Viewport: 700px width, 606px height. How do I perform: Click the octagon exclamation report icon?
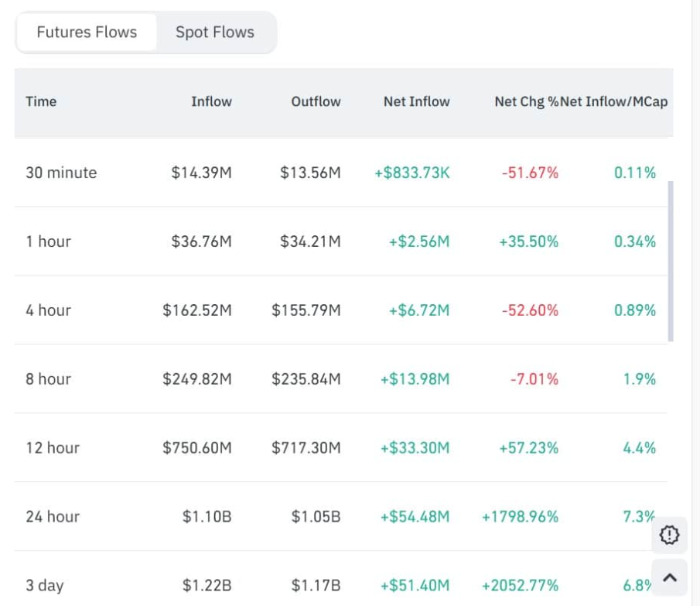(x=670, y=534)
